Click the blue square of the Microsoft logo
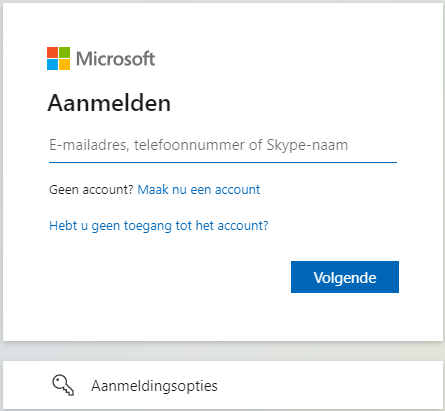This screenshot has width=445, height=411. (52, 65)
